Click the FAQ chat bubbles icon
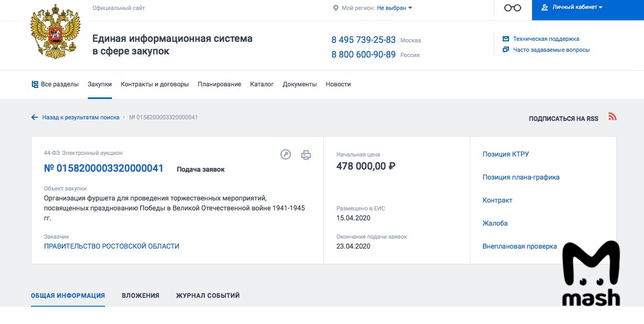Viewport: 644px width, 324px height. [x=506, y=50]
